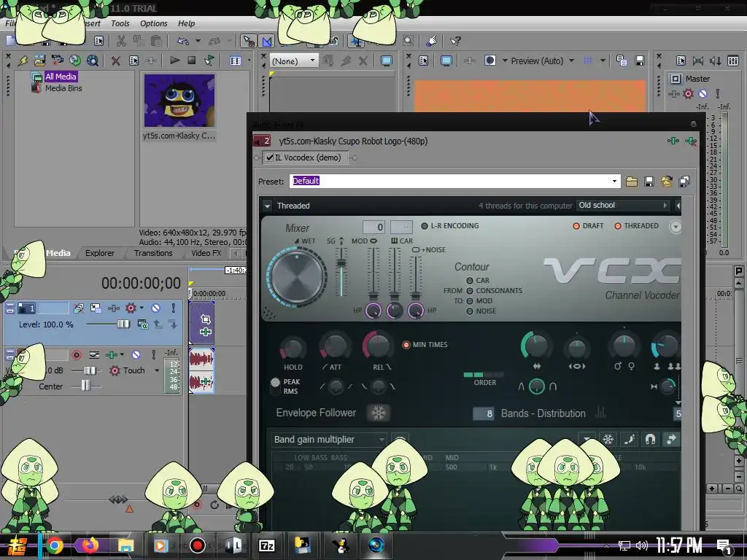Viewport: 747px width, 560px height.
Task: Mute video track 1
Action: (x=156, y=308)
